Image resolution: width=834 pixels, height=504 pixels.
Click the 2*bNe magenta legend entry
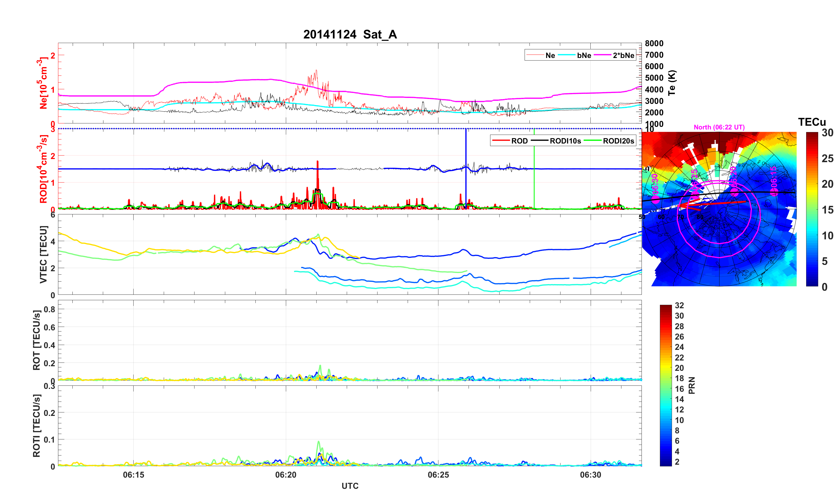(x=623, y=55)
